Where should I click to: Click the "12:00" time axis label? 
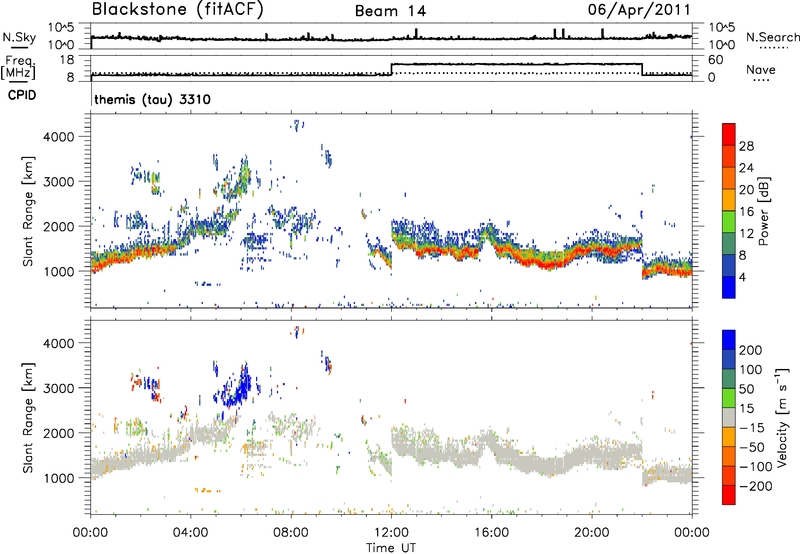[x=391, y=533]
